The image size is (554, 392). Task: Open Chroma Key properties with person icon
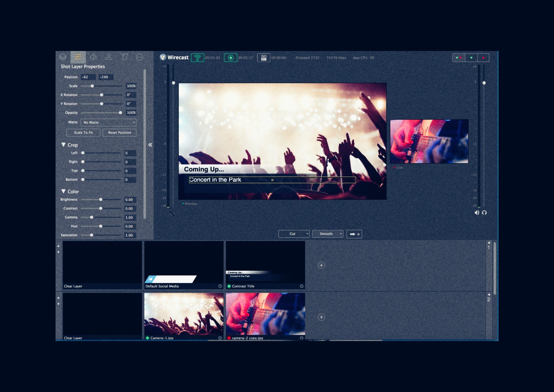[x=109, y=57]
